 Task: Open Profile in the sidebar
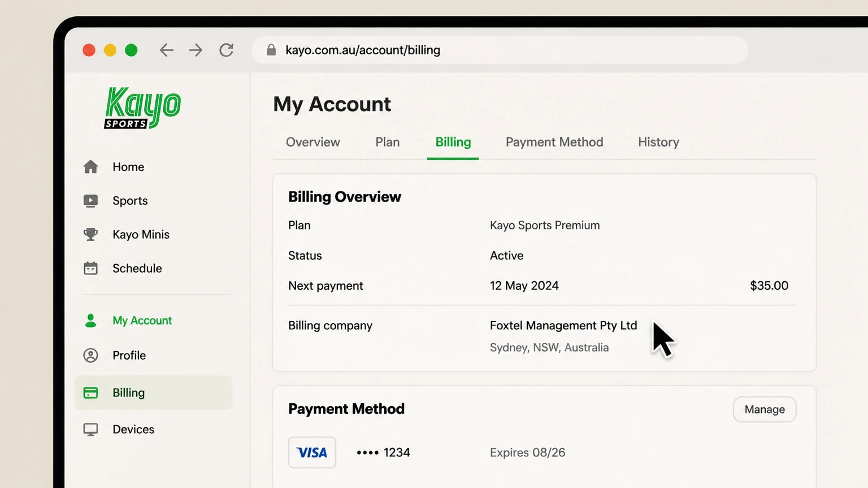point(129,355)
